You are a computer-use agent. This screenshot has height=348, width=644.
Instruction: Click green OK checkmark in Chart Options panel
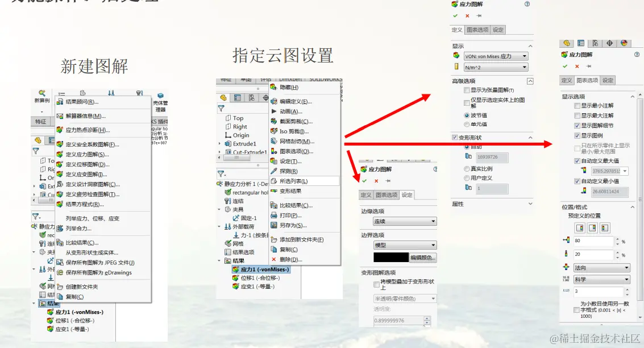pos(565,66)
